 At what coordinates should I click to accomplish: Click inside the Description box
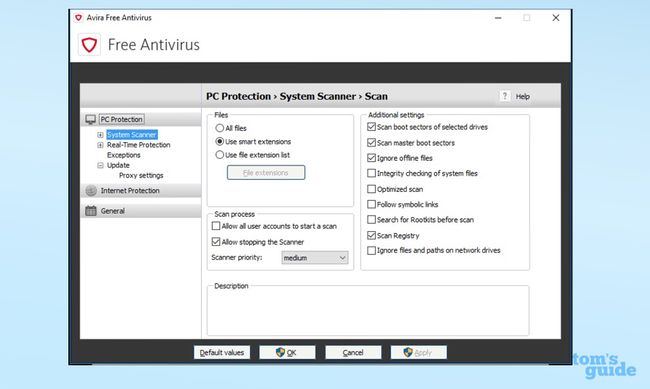click(368, 311)
